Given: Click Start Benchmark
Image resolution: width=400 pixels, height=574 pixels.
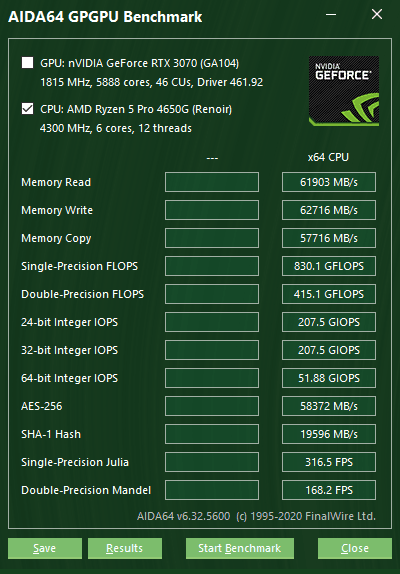Looking at the screenshot, I should 240,548.
